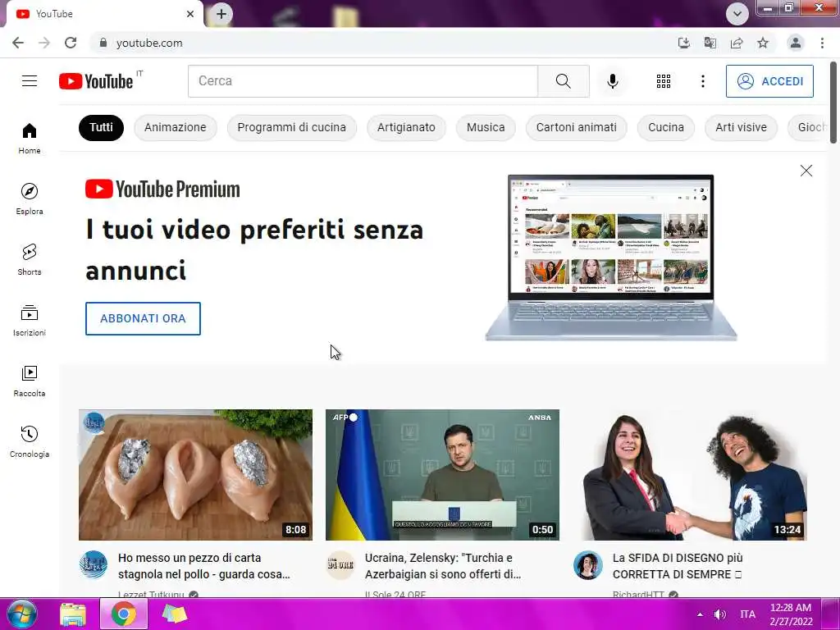
Task: Open Esplora in the sidebar
Action: click(x=30, y=199)
